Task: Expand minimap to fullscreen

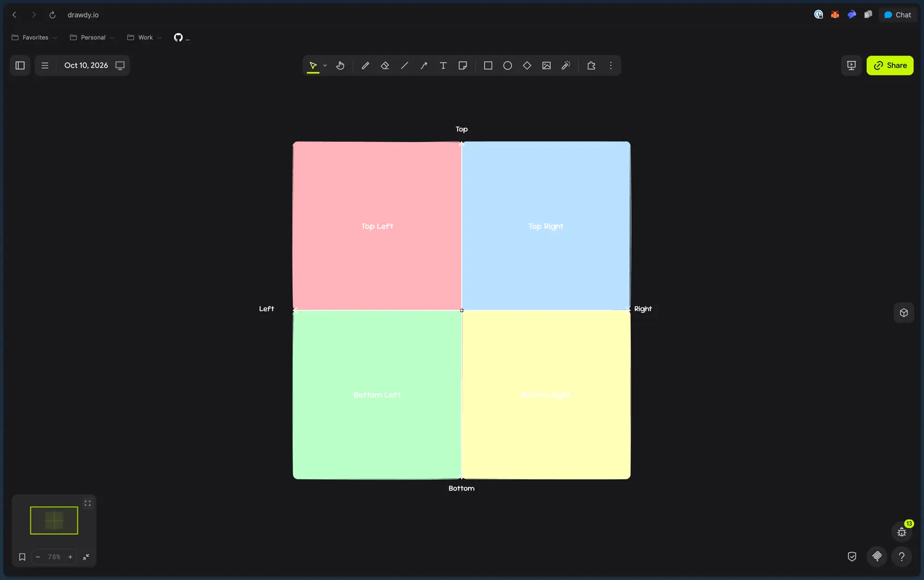Action: point(87,503)
